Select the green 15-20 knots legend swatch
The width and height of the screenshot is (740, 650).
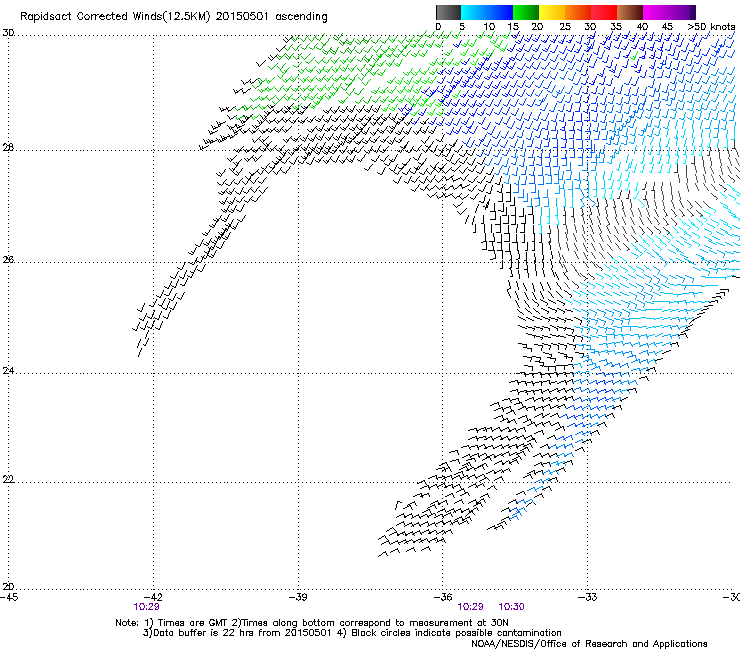click(526, 12)
